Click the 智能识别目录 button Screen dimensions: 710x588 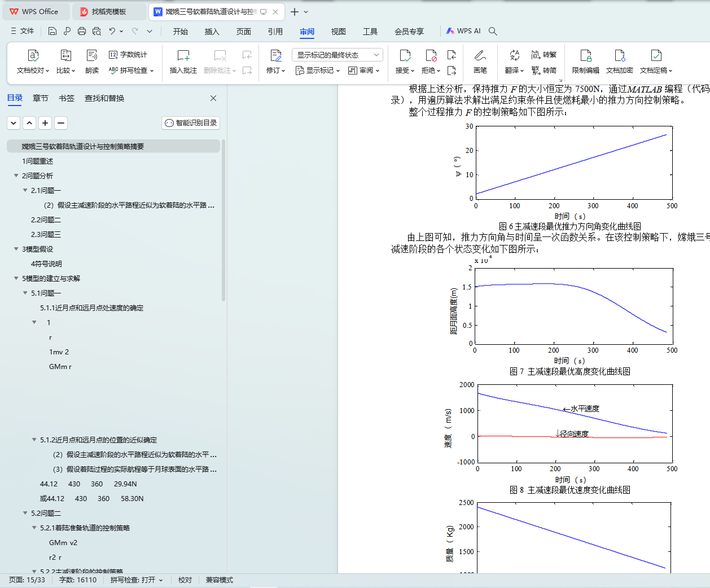pos(190,123)
